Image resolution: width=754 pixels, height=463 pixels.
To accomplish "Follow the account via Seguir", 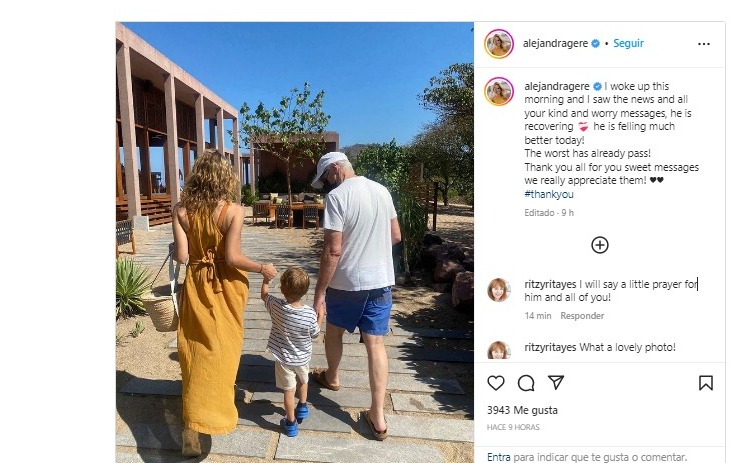I will coord(628,44).
